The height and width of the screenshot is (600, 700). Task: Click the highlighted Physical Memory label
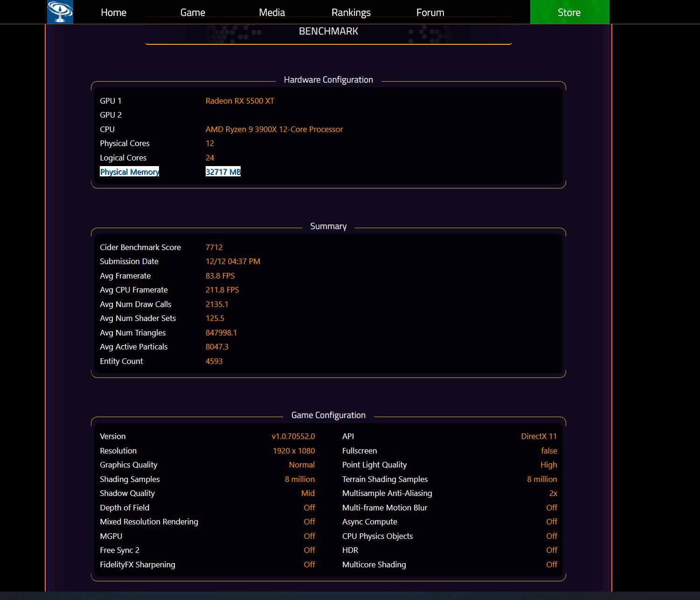pyautogui.click(x=130, y=172)
